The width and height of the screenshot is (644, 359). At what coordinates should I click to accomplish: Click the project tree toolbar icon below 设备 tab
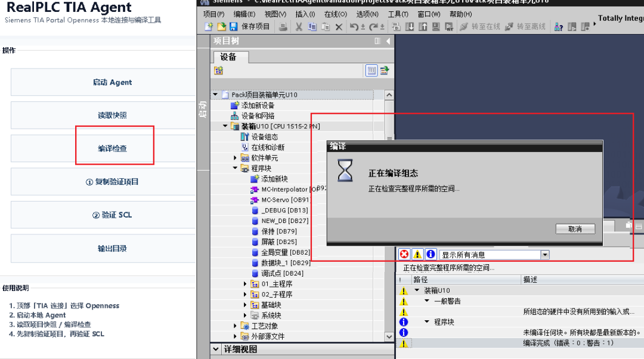(218, 70)
